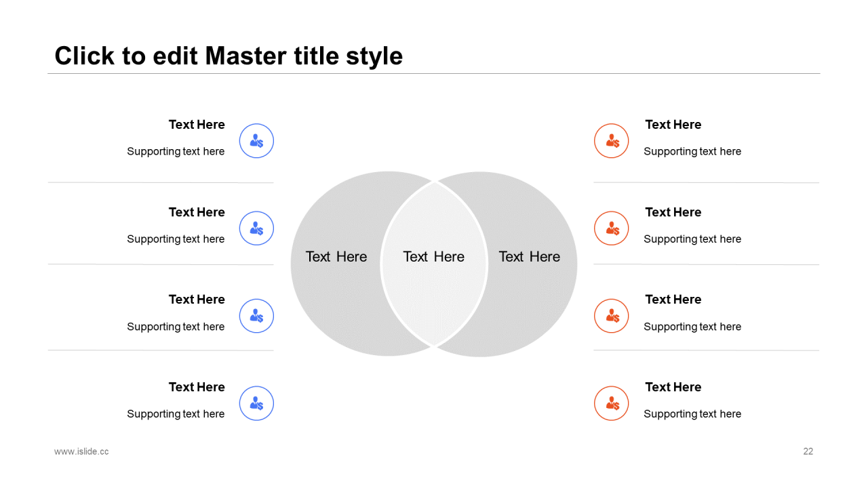Click the topmost blue person-dollar icon
Screen dimensions: 868x488
coord(256,141)
